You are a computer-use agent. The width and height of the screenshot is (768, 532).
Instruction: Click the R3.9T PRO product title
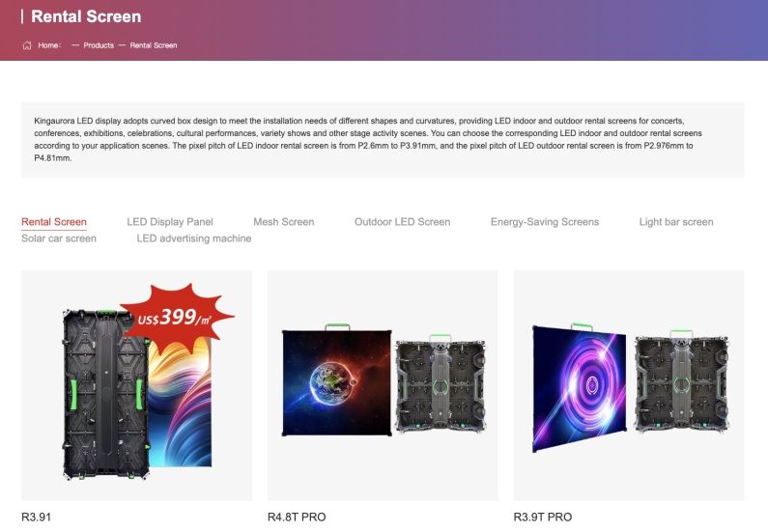coord(543,517)
